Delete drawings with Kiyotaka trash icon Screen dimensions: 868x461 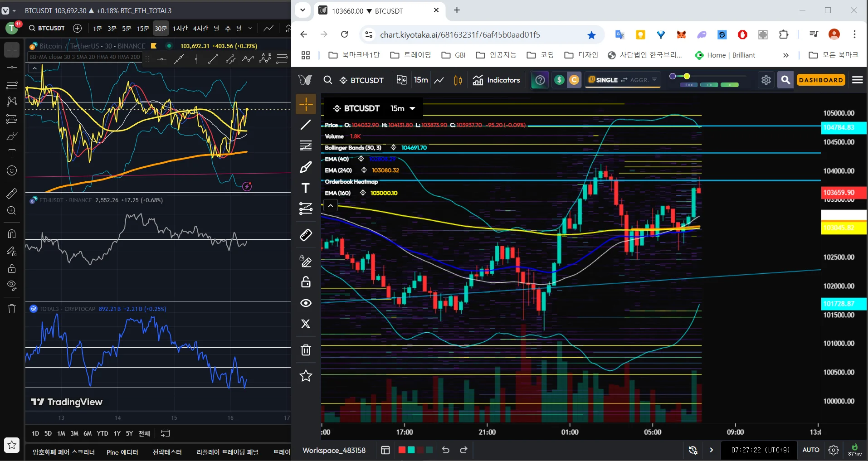tap(306, 350)
